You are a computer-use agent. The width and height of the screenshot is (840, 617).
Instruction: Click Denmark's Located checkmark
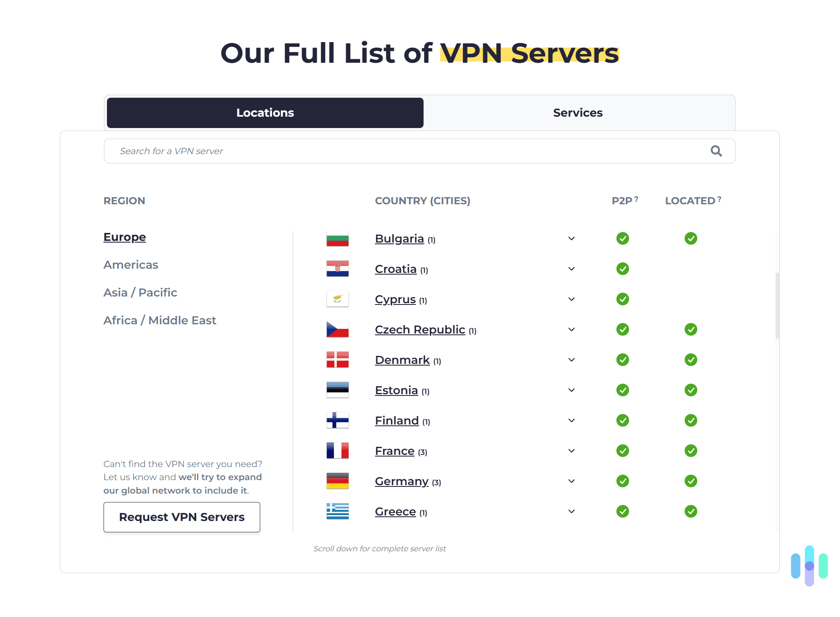[x=691, y=359]
